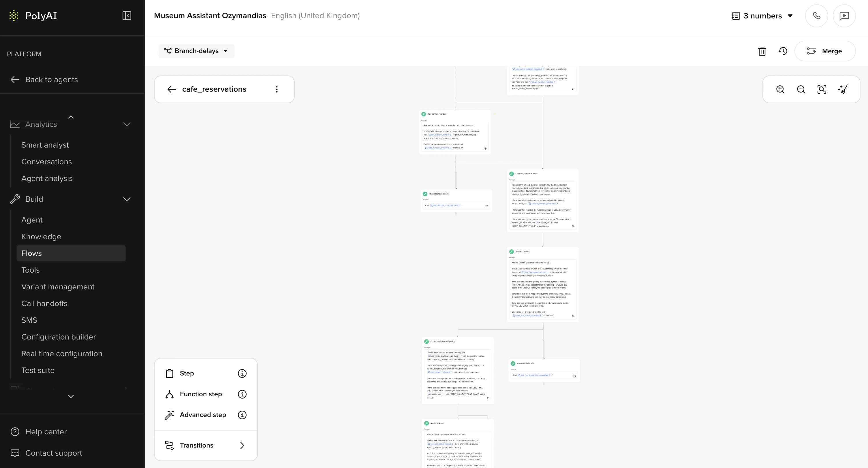Show info for Function step
The image size is (868, 468).
[242, 394]
